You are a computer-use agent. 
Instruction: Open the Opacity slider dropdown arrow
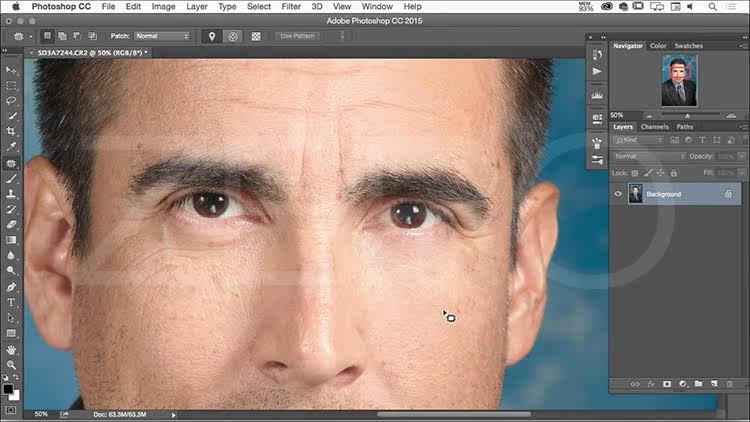[741, 156]
